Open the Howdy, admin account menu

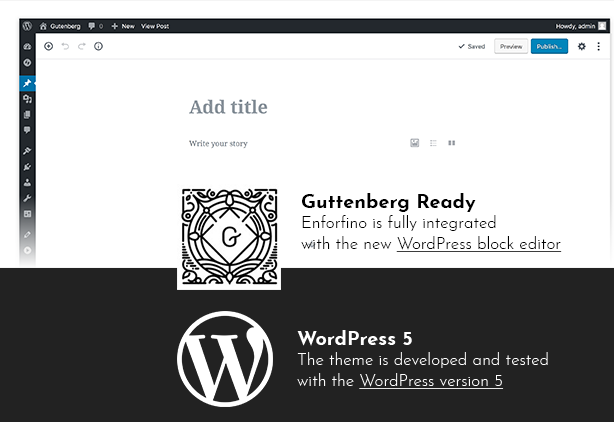point(581,26)
